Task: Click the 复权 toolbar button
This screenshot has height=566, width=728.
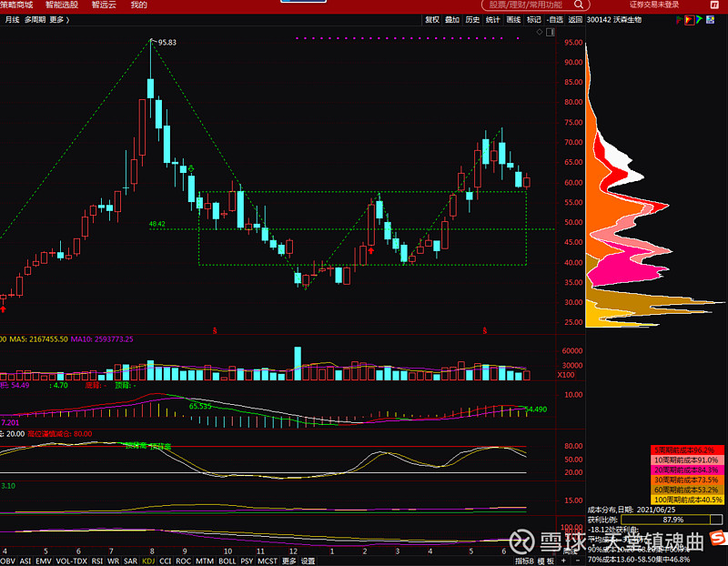Action: click(432, 19)
